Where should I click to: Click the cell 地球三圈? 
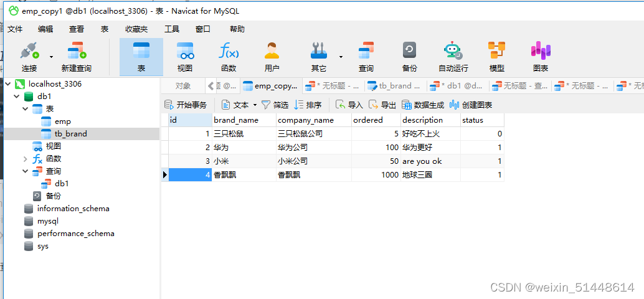point(430,175)
